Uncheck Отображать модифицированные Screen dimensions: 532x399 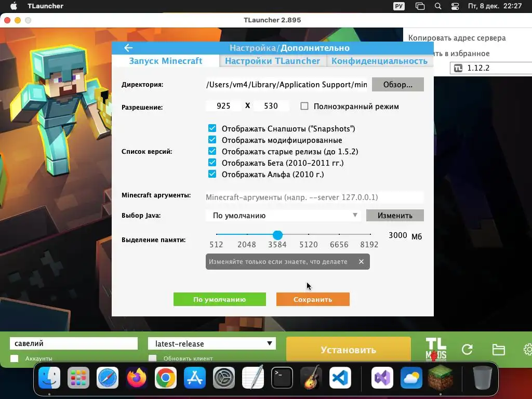tap(212, 140)
